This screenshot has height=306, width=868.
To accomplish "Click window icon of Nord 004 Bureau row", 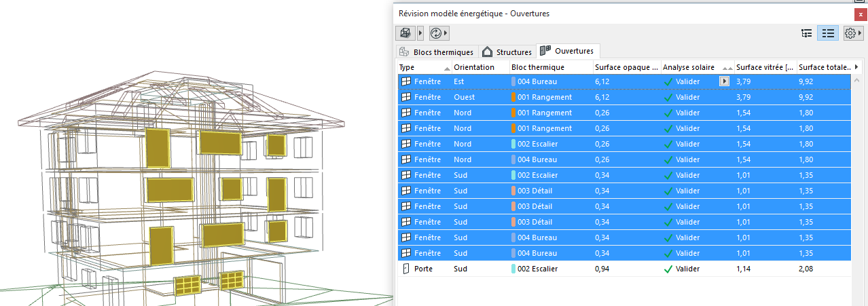I will [x=406, y=159].
